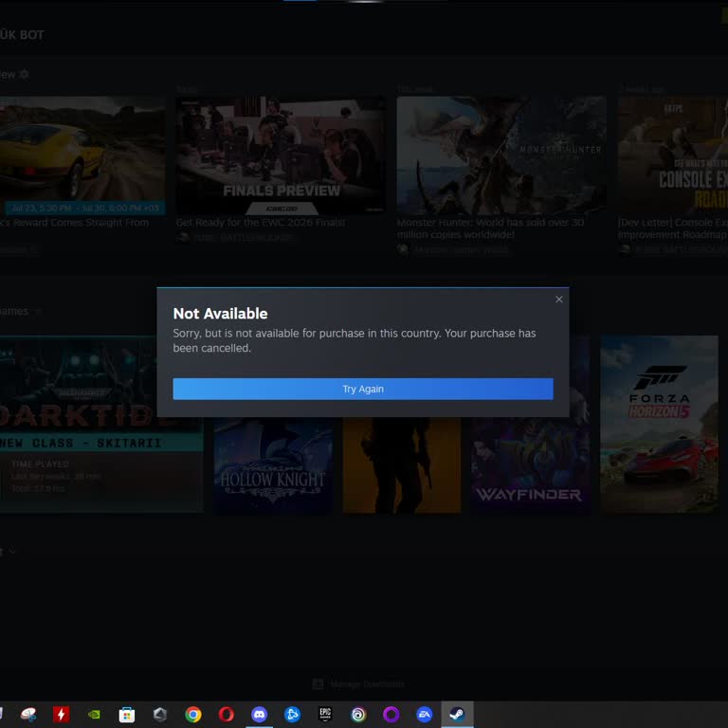Click the Manage Downloads icon
Screen dimensions: 728x728
point(318,683)
